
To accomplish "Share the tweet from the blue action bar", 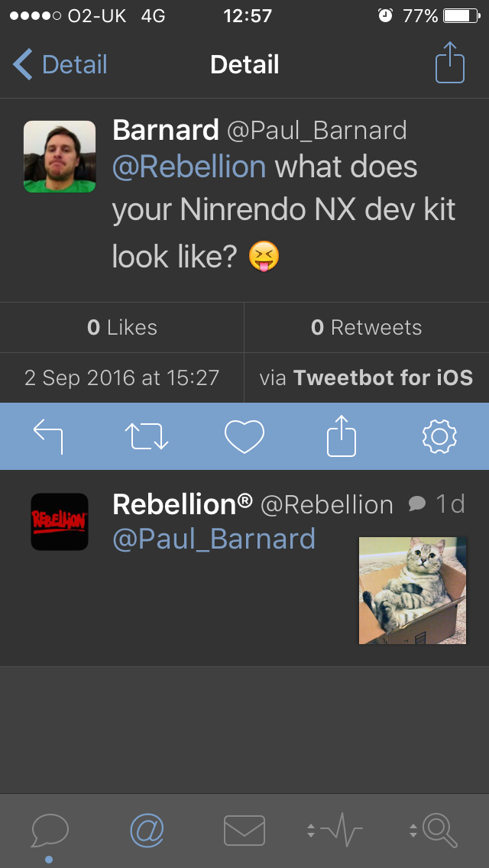I will pyautogui.click(x=342, y=436).
